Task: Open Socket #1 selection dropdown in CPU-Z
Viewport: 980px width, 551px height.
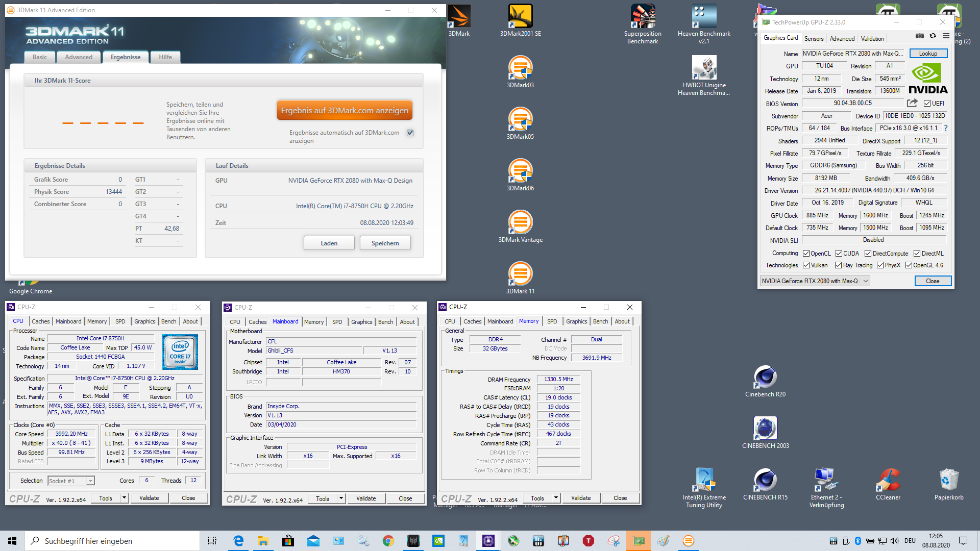Action: click(x=71, y=481)
